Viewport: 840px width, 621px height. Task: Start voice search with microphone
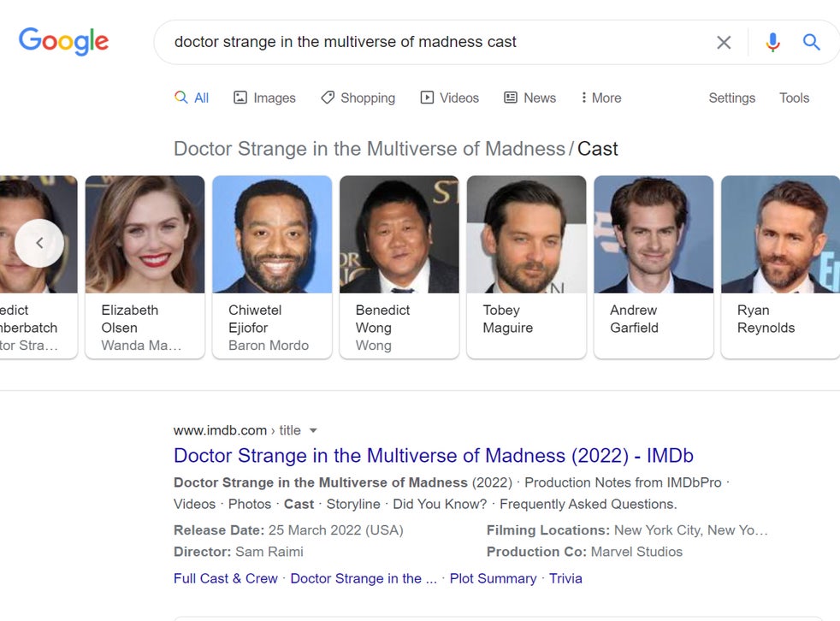[772, 42]
